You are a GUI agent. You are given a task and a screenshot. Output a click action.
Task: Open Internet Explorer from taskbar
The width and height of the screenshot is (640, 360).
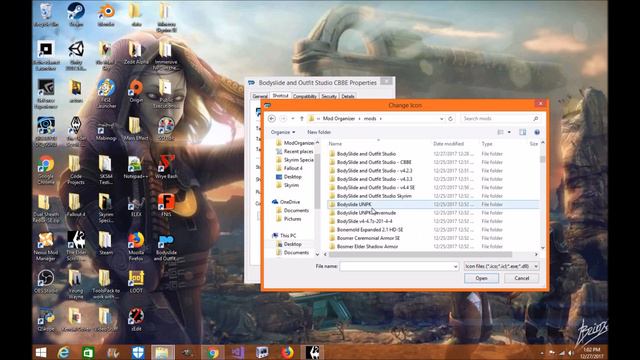click(64, 352)
